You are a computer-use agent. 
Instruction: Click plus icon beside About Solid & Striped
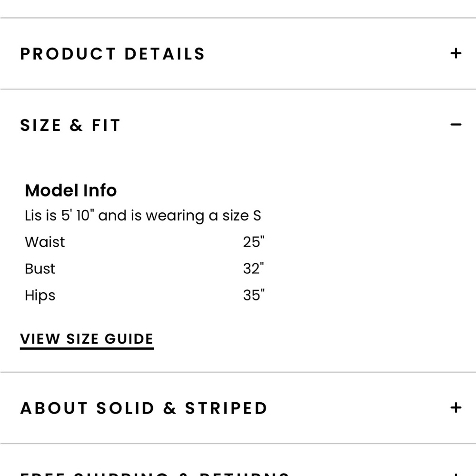coord(456,407)
